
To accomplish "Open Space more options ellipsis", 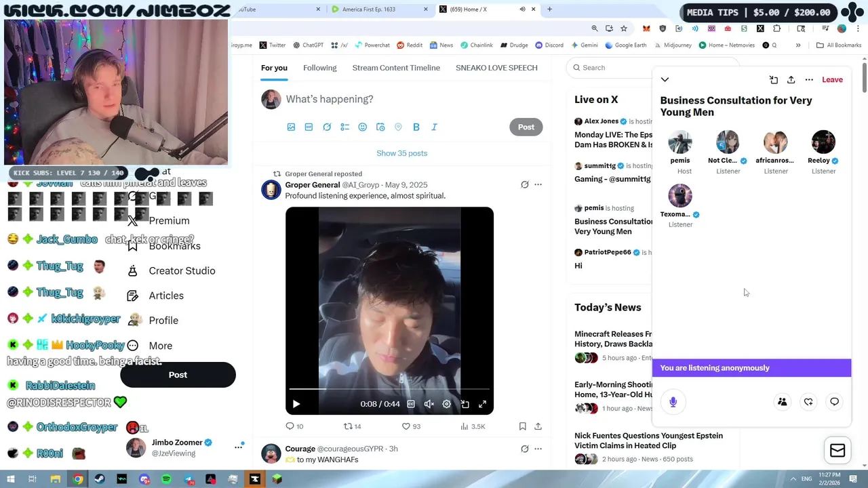I will 809,80.
